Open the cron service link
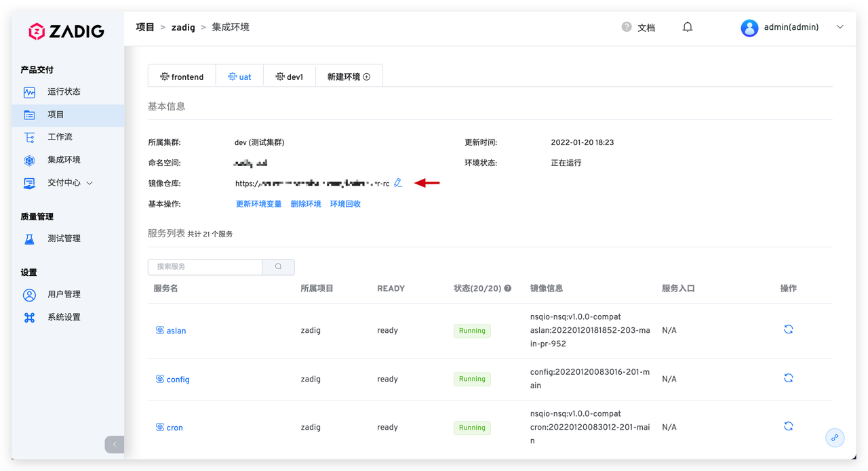The height and width of the screenshot is (471, 868). 175,428
